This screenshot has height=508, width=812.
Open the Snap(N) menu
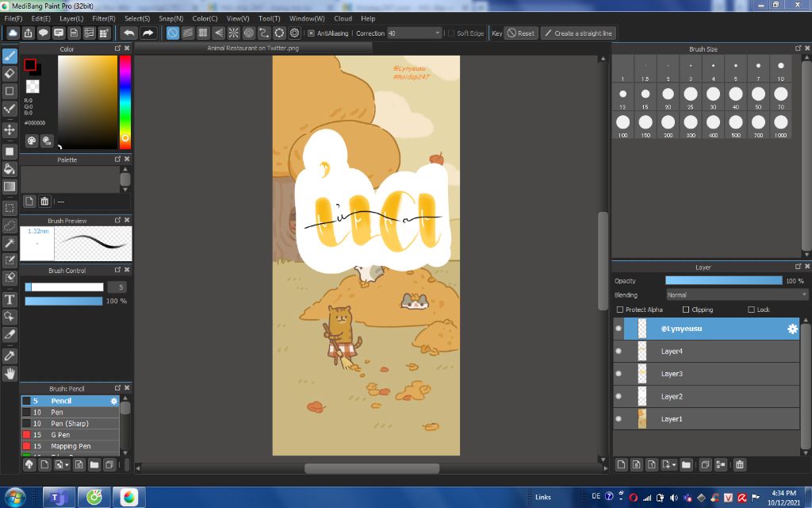coord(171,18)
